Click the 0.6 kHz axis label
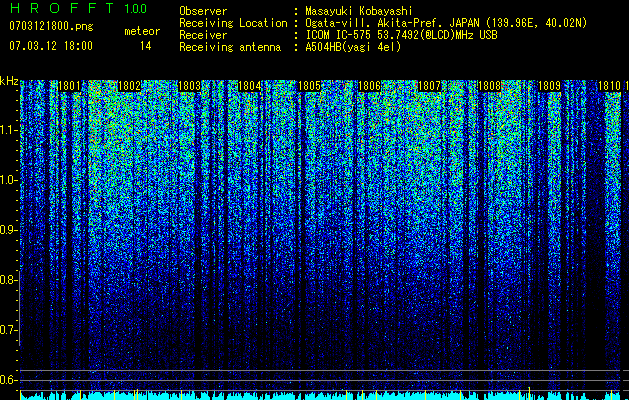This screenshot has height=400, width=629. click(7, 380)
